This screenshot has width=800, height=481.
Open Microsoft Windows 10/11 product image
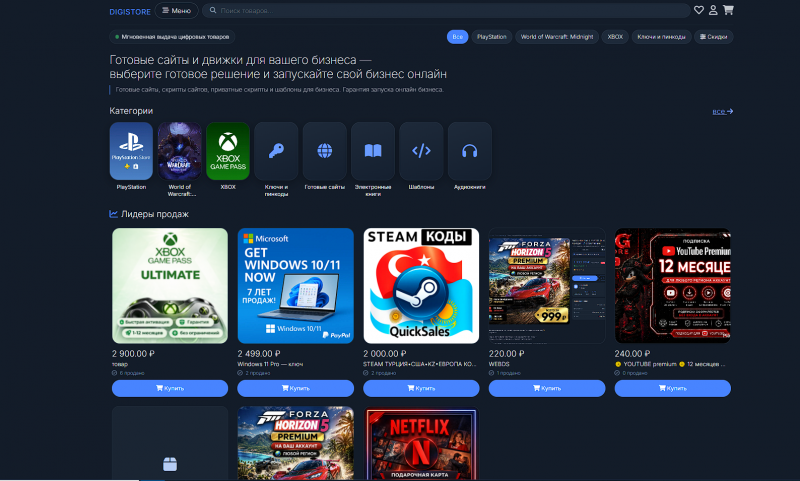(295, 286)
